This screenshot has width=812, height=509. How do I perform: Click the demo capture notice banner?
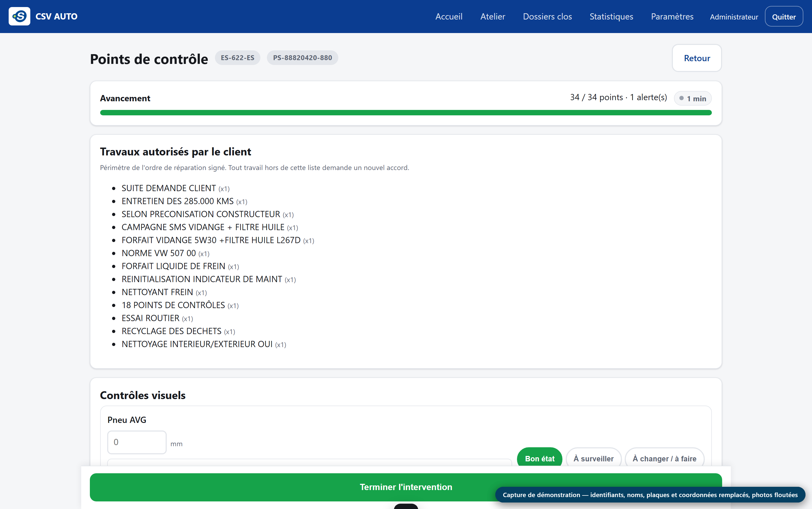(x=650, y=495)
